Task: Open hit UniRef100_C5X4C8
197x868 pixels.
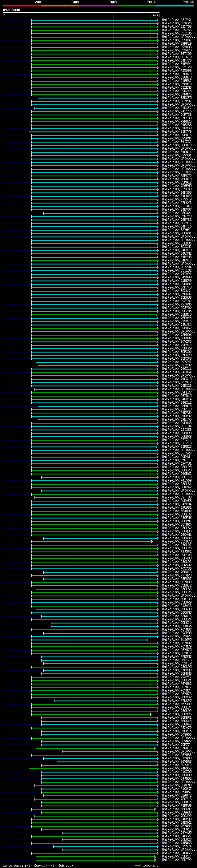Action: click(176, 50)
